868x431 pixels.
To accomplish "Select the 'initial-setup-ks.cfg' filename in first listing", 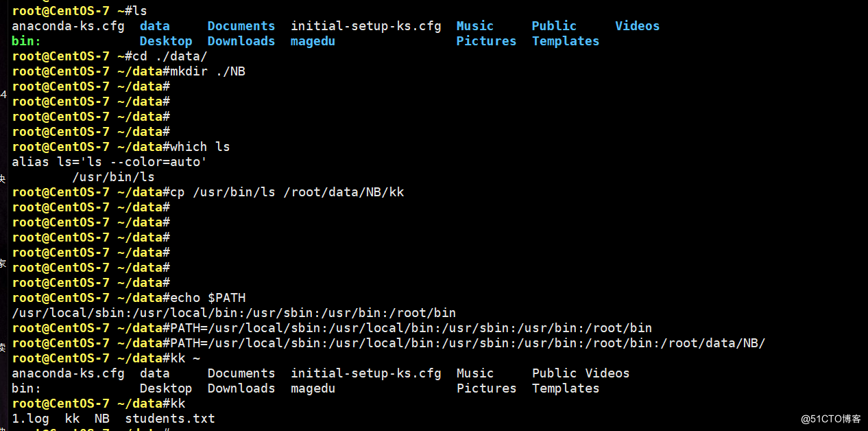I will click(x=366, y=26).
